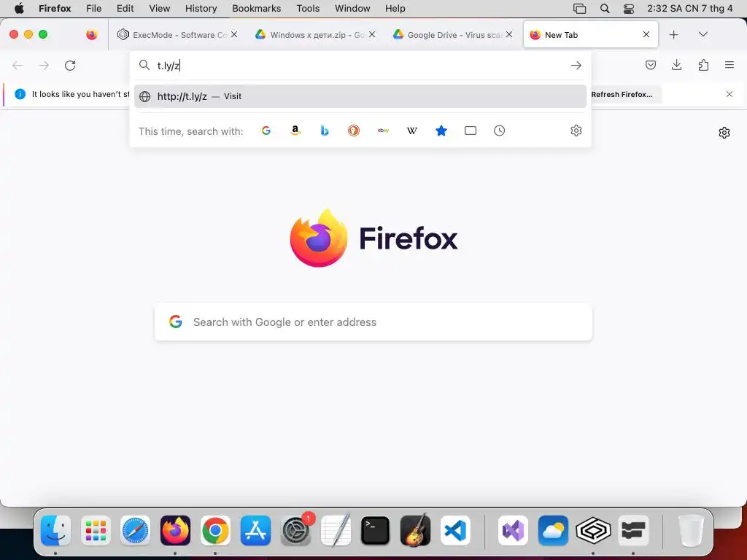Click the address bar text t.ly/z
The height and width of the screenshot is (560, 747).
point(169,65)
